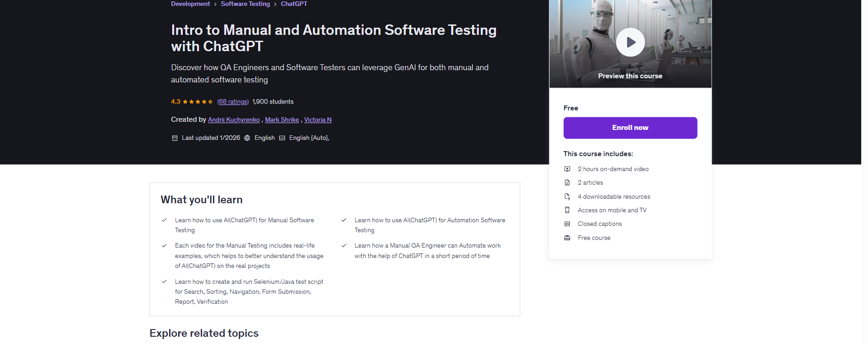Viewport: 868px width, 344px height.
Task: Click the checkmark beside Selenium/Java test script
Action: pyautogui.click(x=164, y=282)
